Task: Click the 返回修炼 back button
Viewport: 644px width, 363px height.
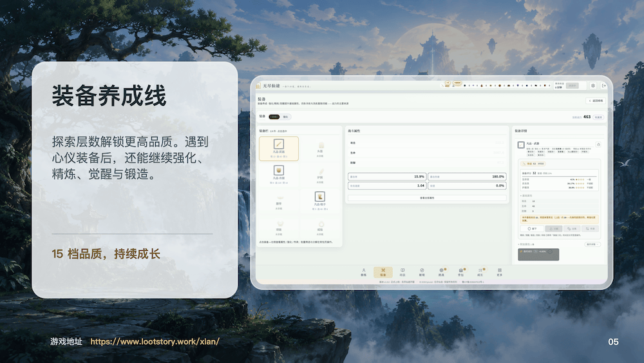Action: click(596, 101)
